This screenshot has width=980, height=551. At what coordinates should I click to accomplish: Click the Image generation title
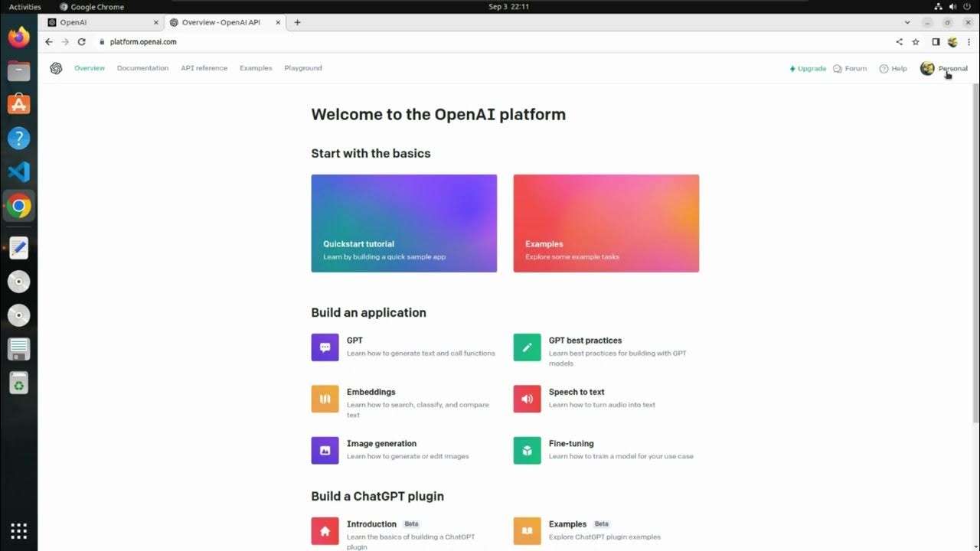coord(381,443)
